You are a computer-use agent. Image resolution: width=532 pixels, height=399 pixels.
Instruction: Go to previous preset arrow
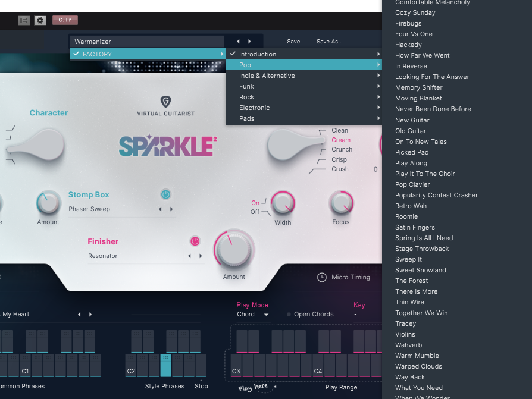pos(238,42)
